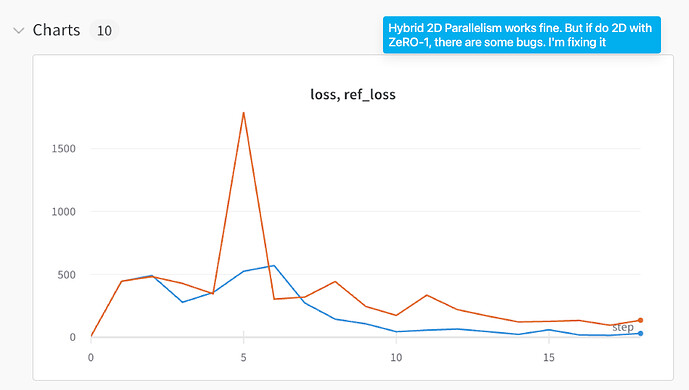Click the Charts section heading
The width and height of the screenshot is (689, 390).
[56, 30]
